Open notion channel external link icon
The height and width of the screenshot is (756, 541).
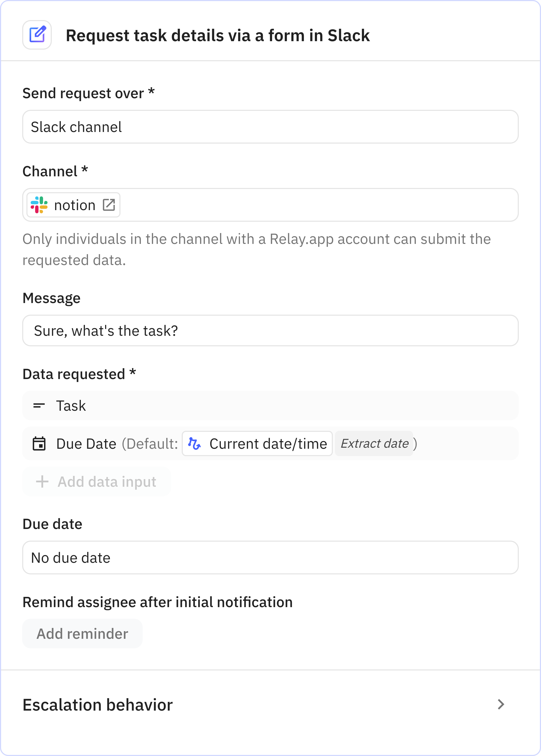coord(109,205)
